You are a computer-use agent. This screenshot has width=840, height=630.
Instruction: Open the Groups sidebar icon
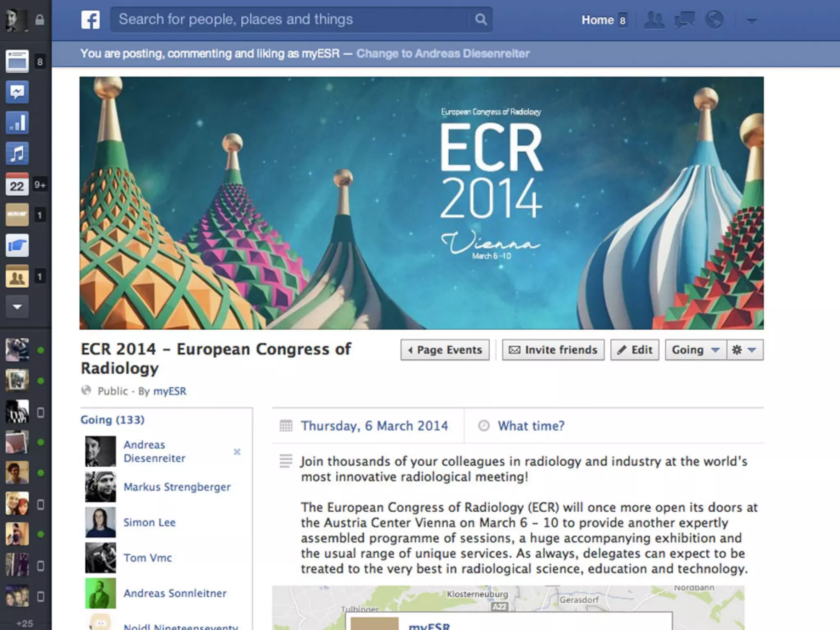coord(17,276)
